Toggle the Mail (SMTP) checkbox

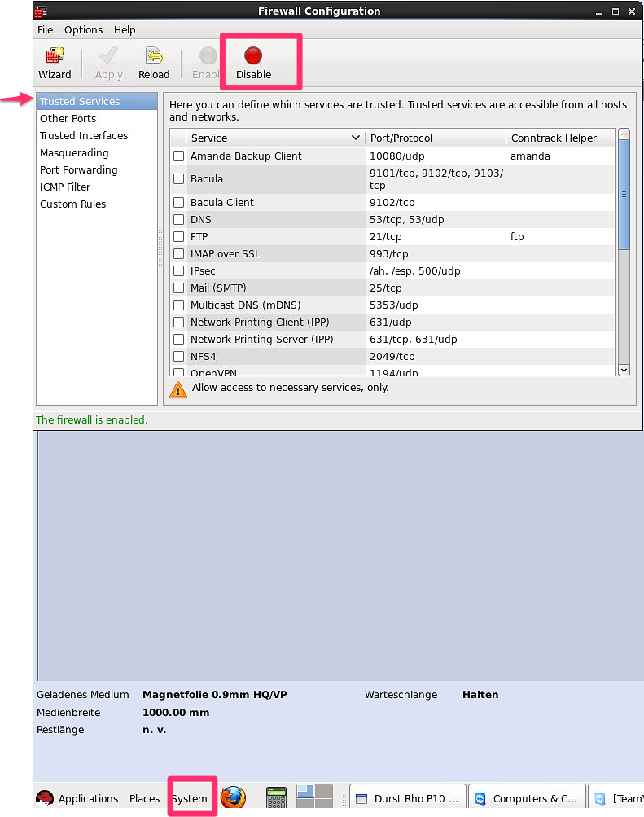[179, 288]
